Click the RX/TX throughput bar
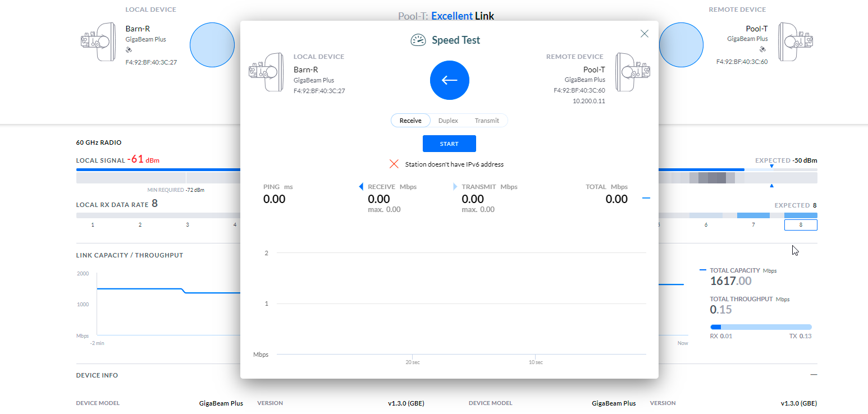This screenshot has height=414, width=868. click(x=761, y=327)
